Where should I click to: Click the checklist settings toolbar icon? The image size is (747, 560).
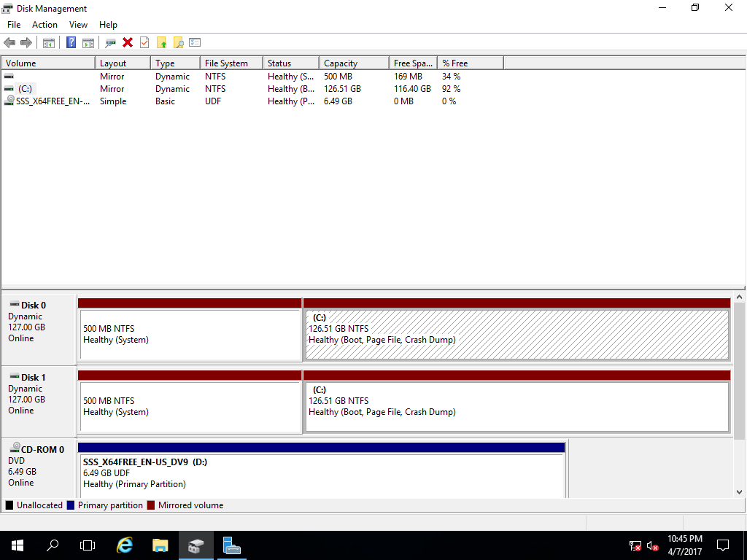coord(195,42)
